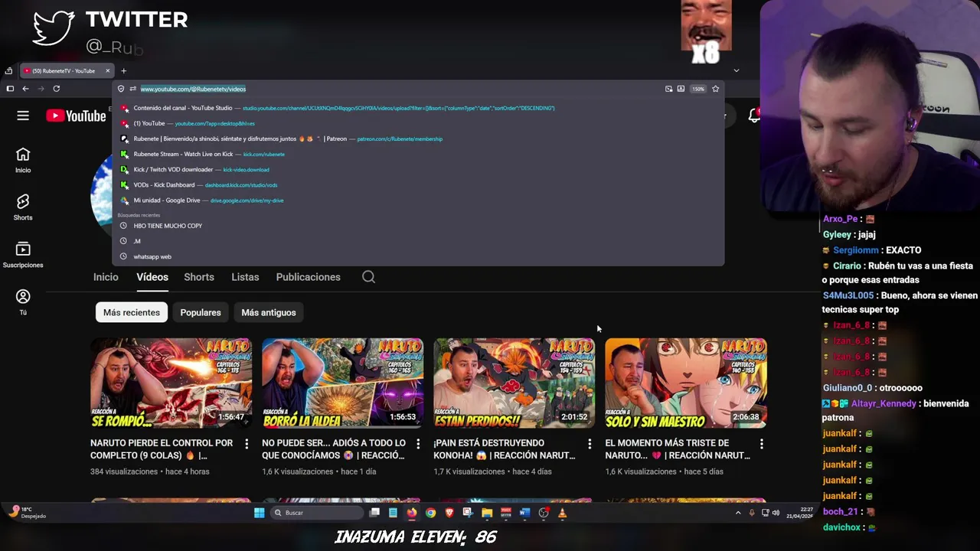Open Suscripciones in the sidebar
Screen dimensions: 980x551
click(x=23, y=255)
